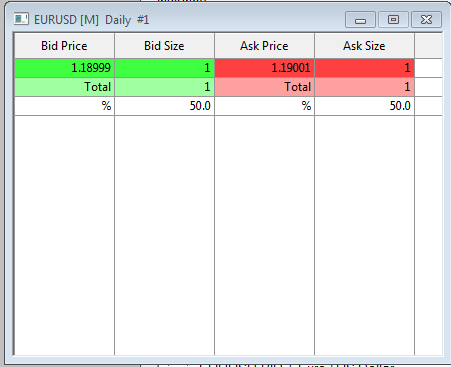Viewport: 451px width, 367px height.
Task: Select the Bid Size column header
Action: (x=164, y=46)
